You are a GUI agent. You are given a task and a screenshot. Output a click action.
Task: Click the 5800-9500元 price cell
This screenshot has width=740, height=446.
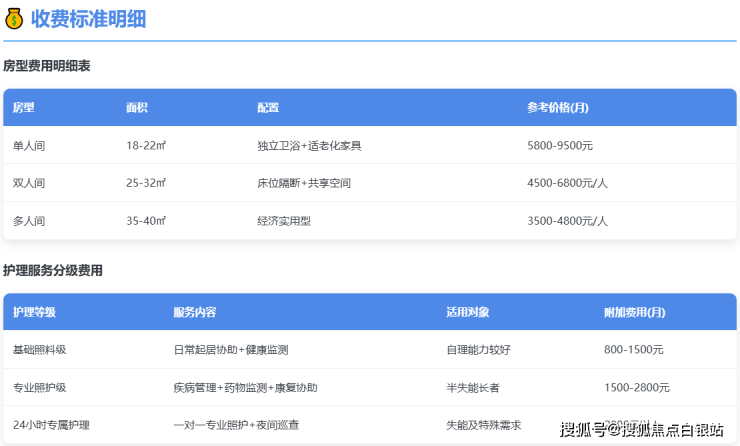560,146
